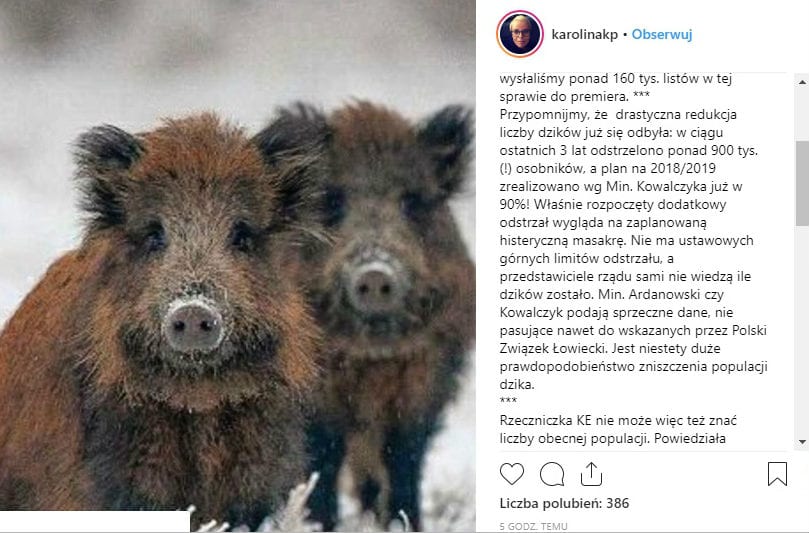Click the line mentioning Polski Związek Łowiecki
This screenshot has width=809, height=533.
[x=633, y=339]
